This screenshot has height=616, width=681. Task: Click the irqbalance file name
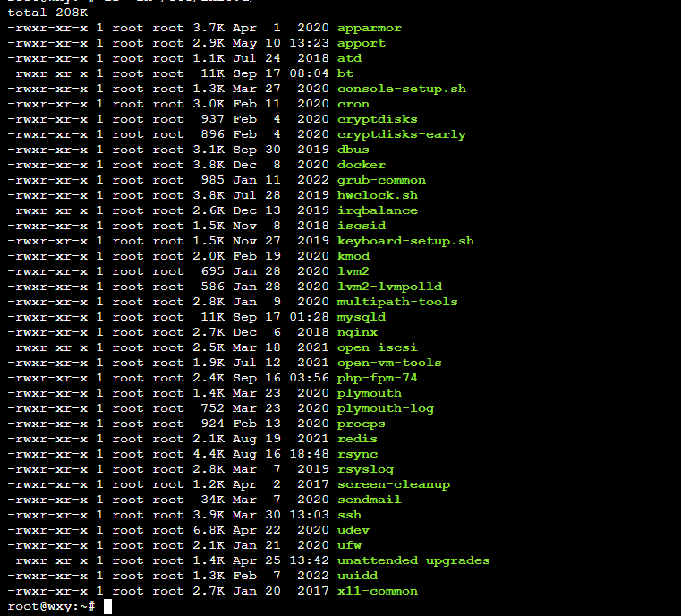[378, 210]
